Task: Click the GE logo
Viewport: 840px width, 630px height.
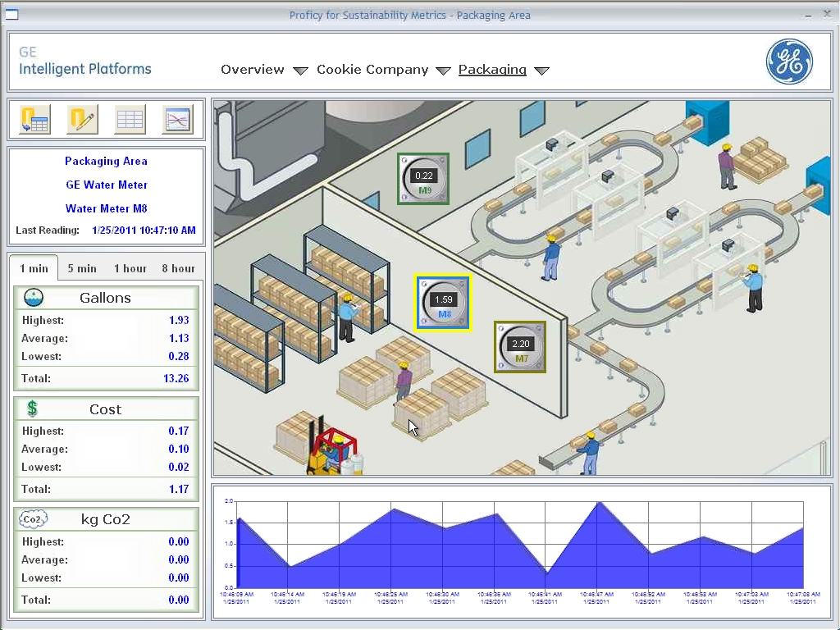Action: pos(789,62)
